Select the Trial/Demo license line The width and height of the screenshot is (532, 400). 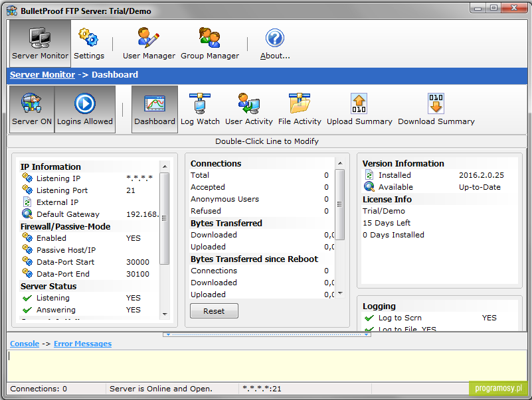tap(384, 211)
